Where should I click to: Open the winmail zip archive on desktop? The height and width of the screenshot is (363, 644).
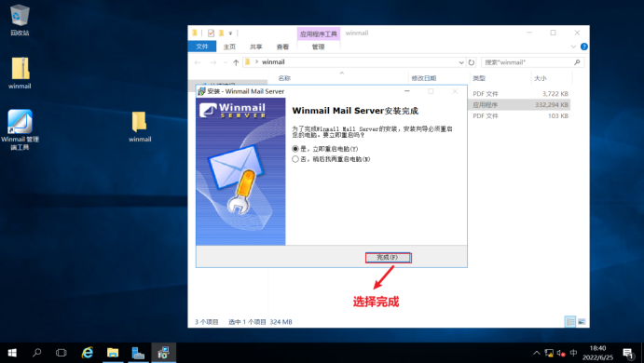(x=20, y=73)
